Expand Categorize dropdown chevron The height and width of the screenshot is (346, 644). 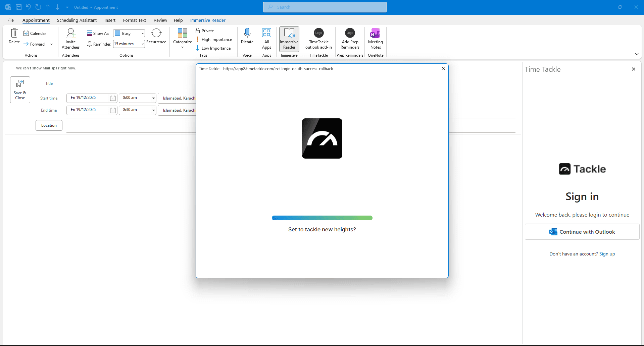tap(183, 47)
